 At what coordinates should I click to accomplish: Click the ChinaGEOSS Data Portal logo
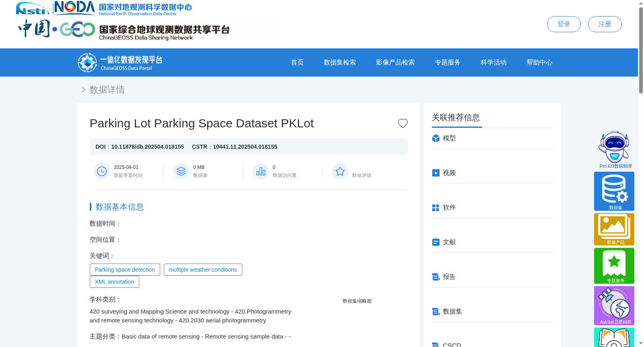[x=120, y=62]
